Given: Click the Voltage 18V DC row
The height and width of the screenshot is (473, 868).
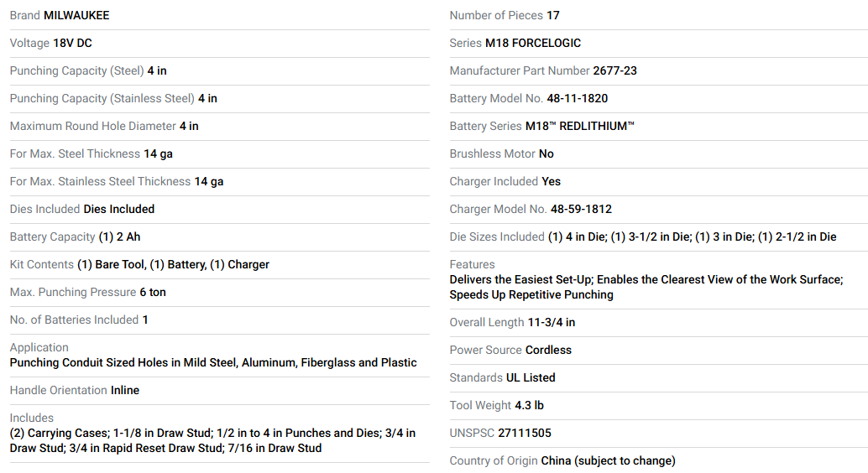Looking at the screenshot, I should [x=220, y=43].
